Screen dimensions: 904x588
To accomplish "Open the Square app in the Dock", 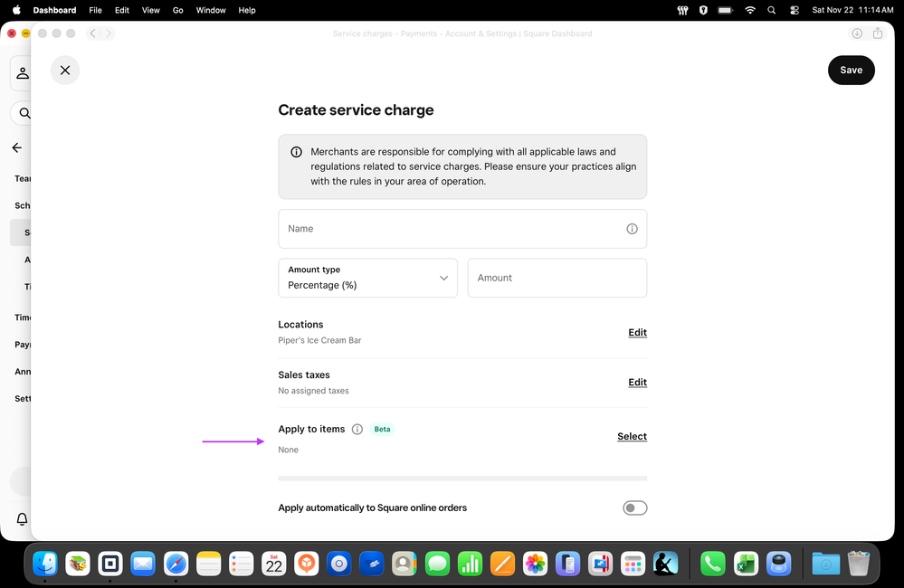I will click(110, 564).
